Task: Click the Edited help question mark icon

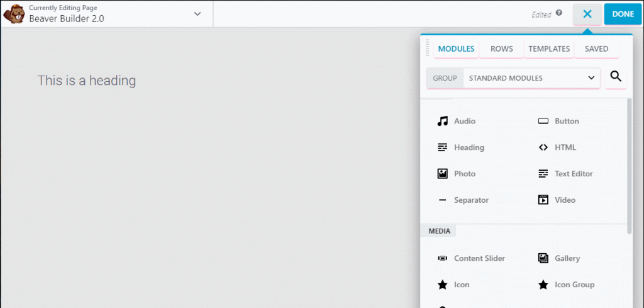Action: (558, 13)
